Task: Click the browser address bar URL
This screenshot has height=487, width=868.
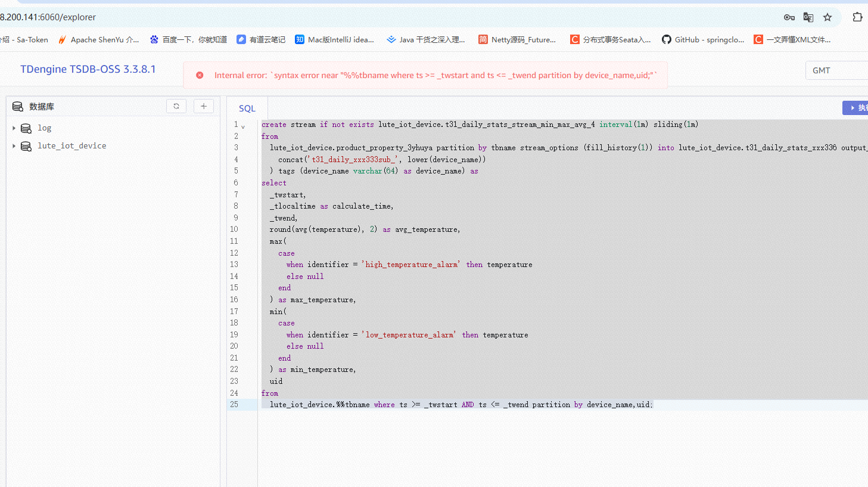Action: coord(48,17)
